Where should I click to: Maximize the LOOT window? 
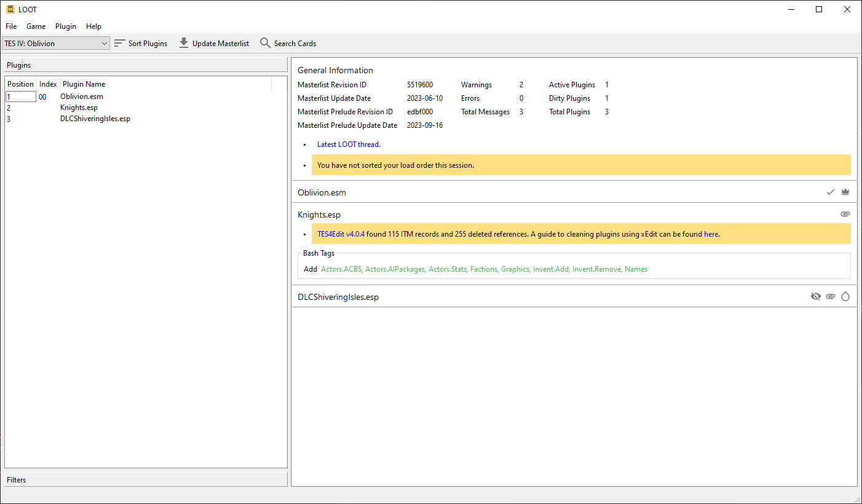819,9
